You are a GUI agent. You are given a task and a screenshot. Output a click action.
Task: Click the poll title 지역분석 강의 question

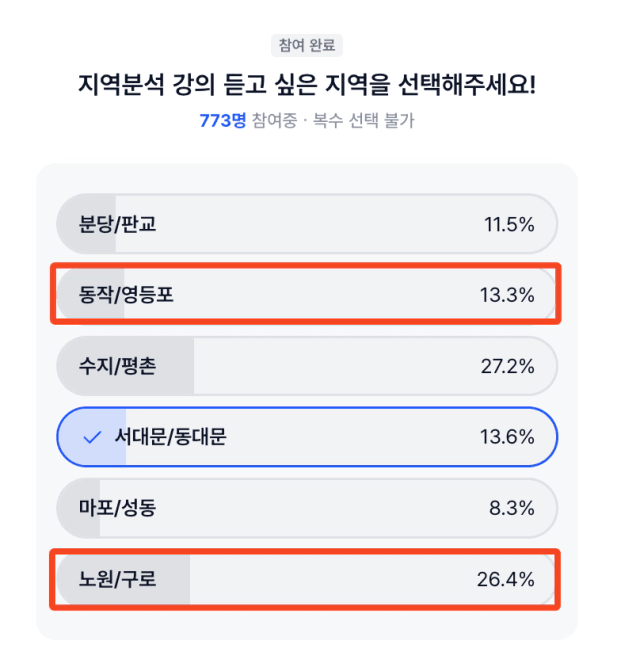pyautogui.click(x=307, y=84)
